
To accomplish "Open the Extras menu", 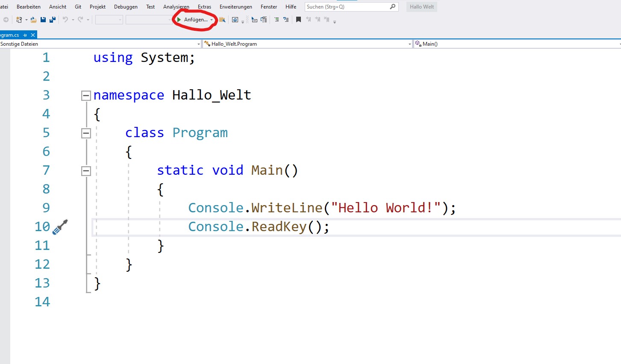I will point(204,7).
